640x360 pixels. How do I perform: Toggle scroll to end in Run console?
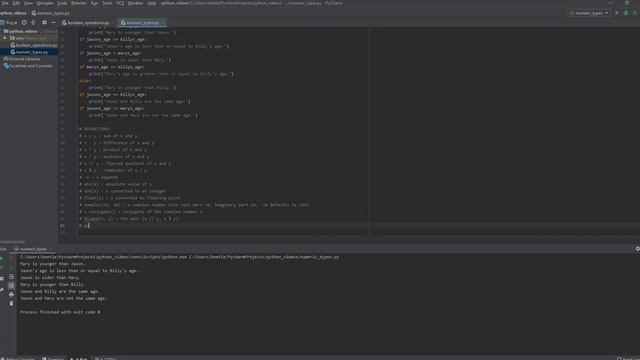point(11,285)
